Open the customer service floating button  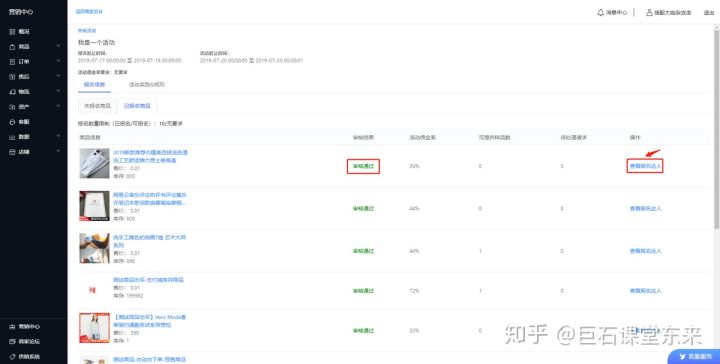[x=693, y=357]
